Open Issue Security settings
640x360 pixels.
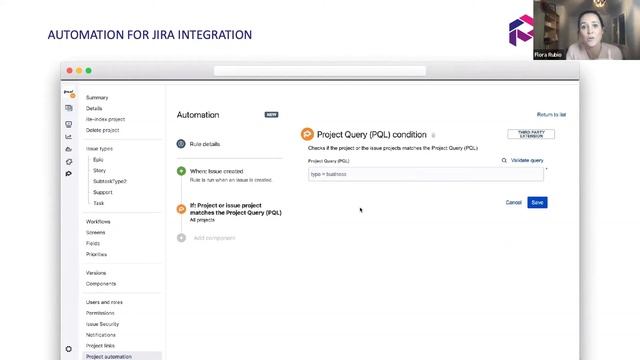pyautogui.click(x=102, y=324)
